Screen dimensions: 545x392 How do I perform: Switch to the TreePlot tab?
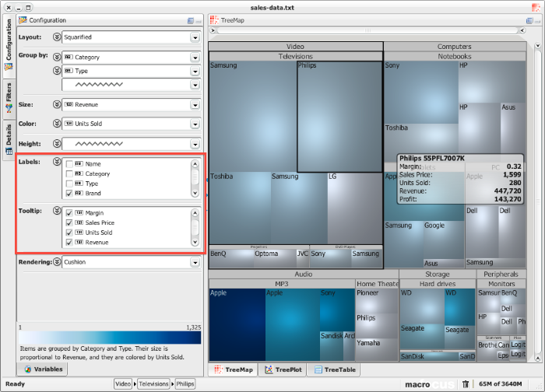[x=283, y=370]
